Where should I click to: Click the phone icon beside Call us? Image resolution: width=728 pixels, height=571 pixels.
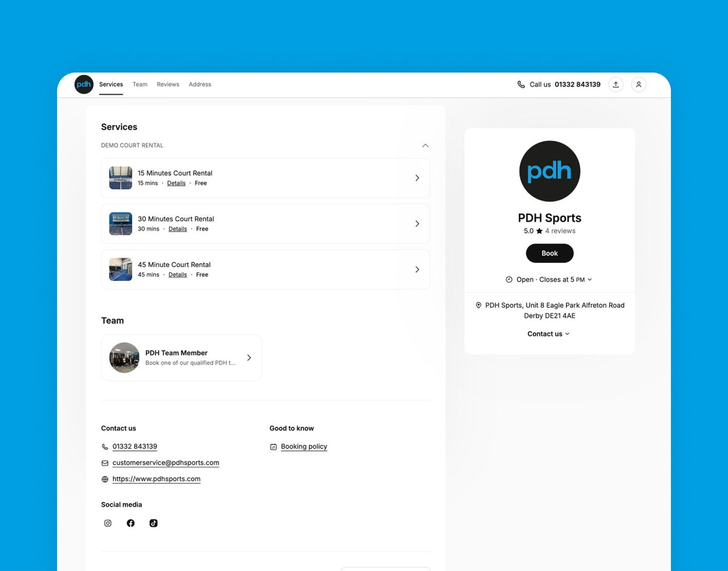point(521,84)
